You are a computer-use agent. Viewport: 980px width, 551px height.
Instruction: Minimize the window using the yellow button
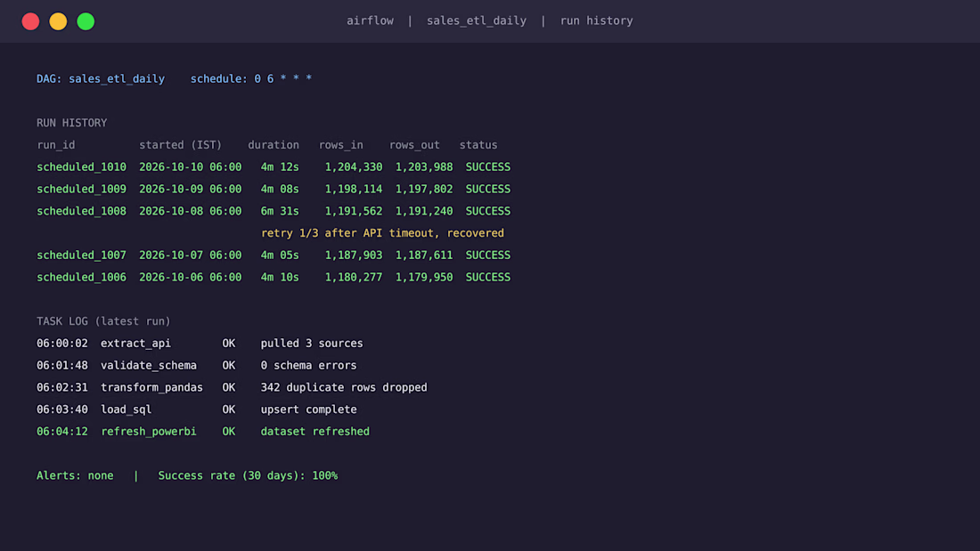point(58,21)
